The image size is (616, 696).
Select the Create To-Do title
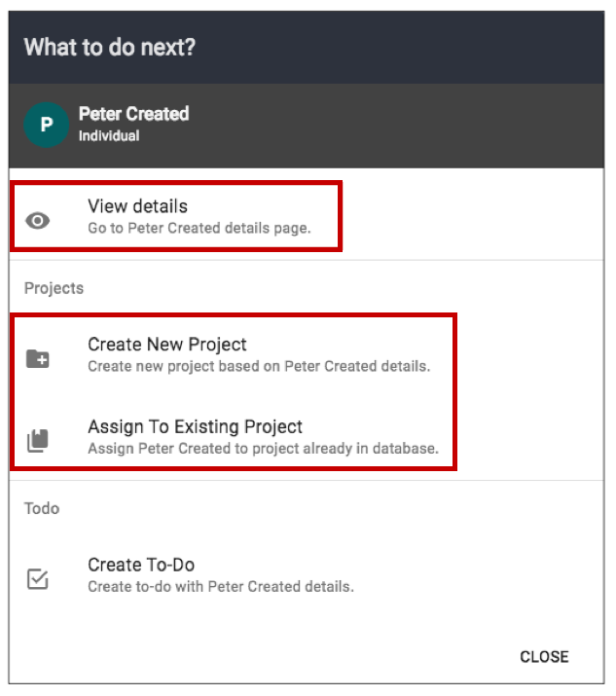[141, 565]
